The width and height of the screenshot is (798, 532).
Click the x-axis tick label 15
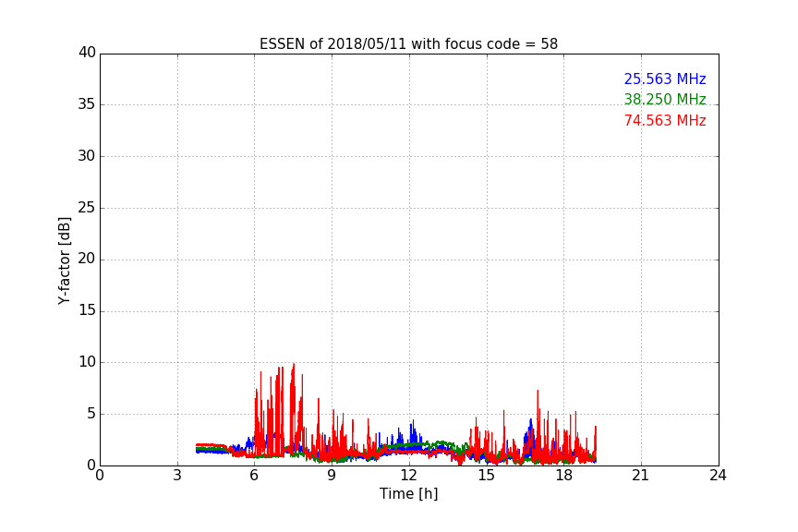(x=487, y=476)
